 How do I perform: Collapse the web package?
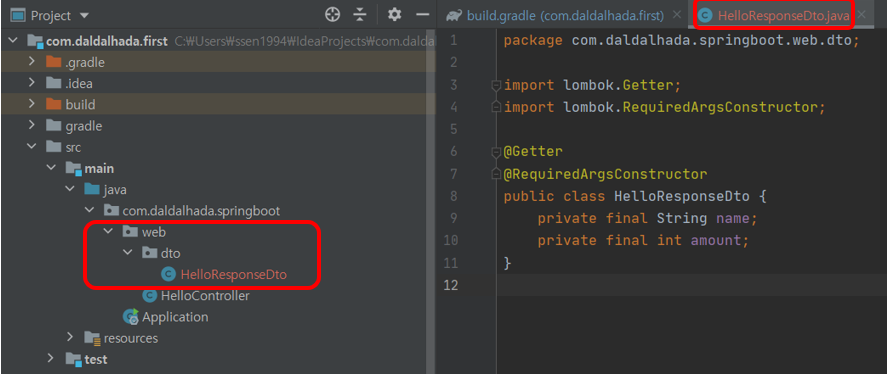pos(109,231)
